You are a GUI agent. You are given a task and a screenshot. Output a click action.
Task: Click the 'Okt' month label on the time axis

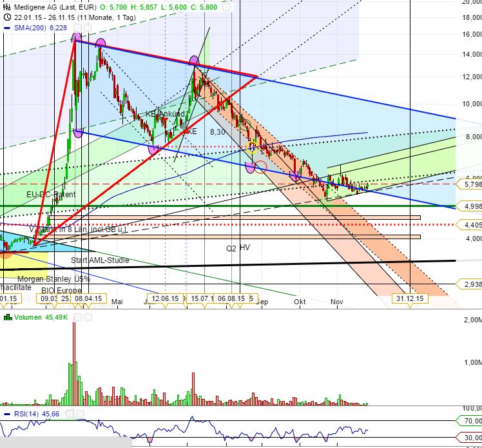(x=300, y=302)
